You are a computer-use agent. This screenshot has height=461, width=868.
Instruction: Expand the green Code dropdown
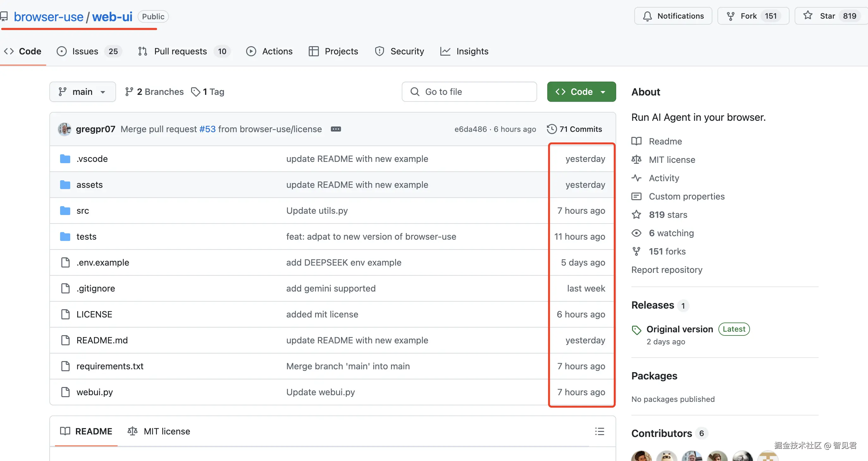click(581, 92)
